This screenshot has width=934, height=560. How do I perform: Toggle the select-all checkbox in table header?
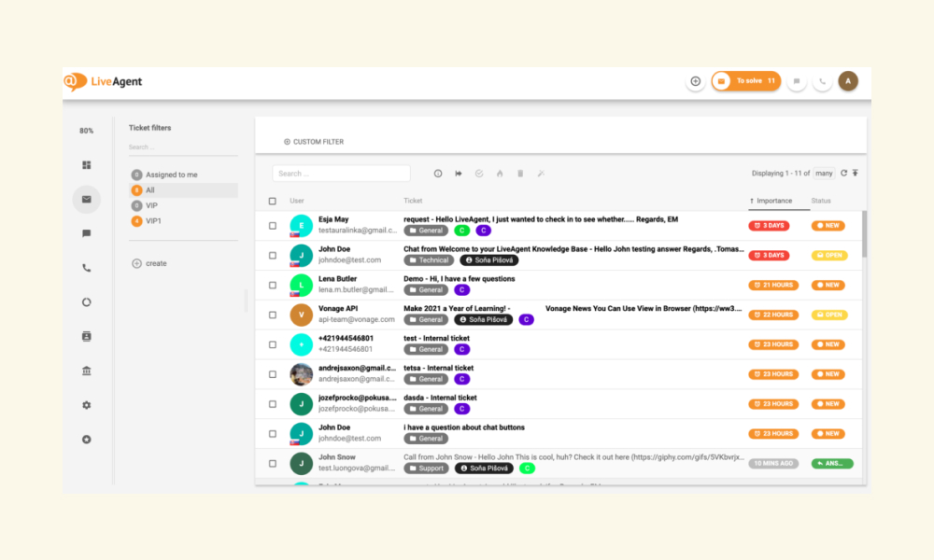click(272, 202)
